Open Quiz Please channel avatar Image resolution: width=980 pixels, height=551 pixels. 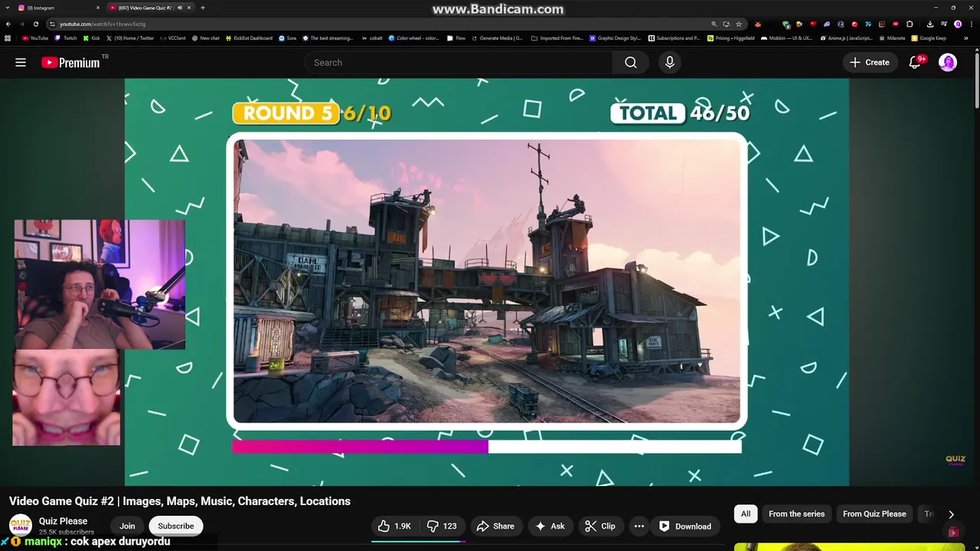tap(21, 526)
